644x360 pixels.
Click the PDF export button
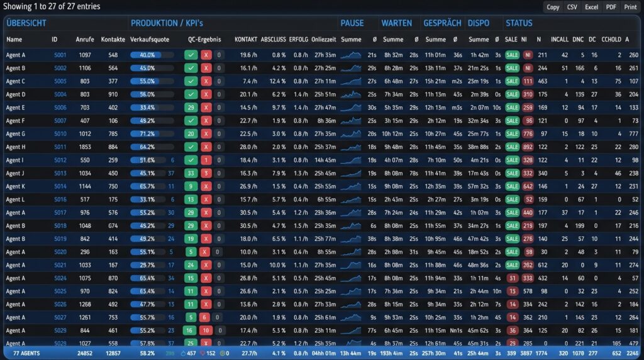(611, 7)
